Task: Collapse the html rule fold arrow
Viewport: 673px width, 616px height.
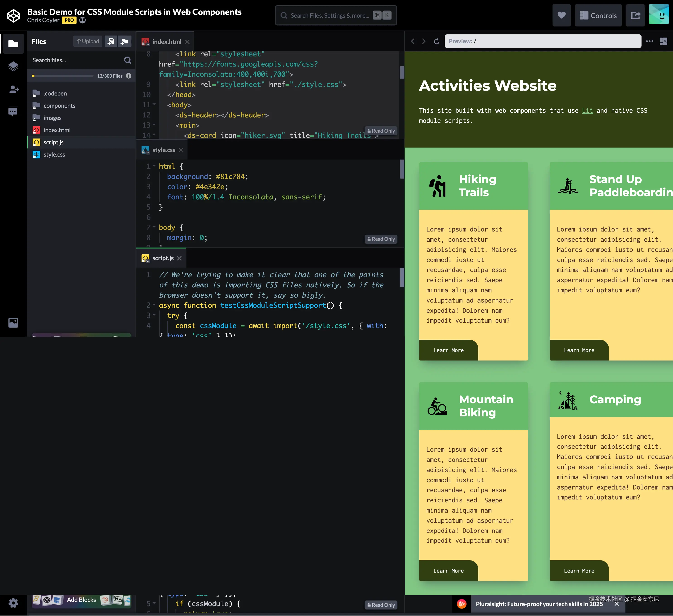Action: [154, 166]
